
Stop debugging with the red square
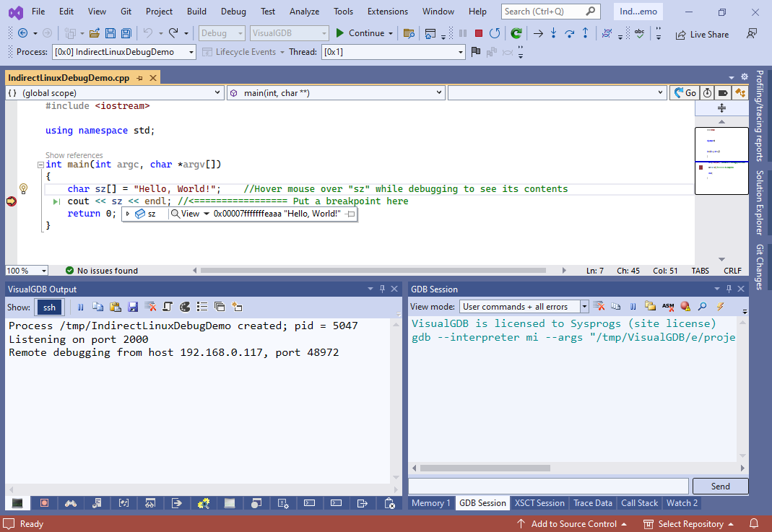[479, 33]
